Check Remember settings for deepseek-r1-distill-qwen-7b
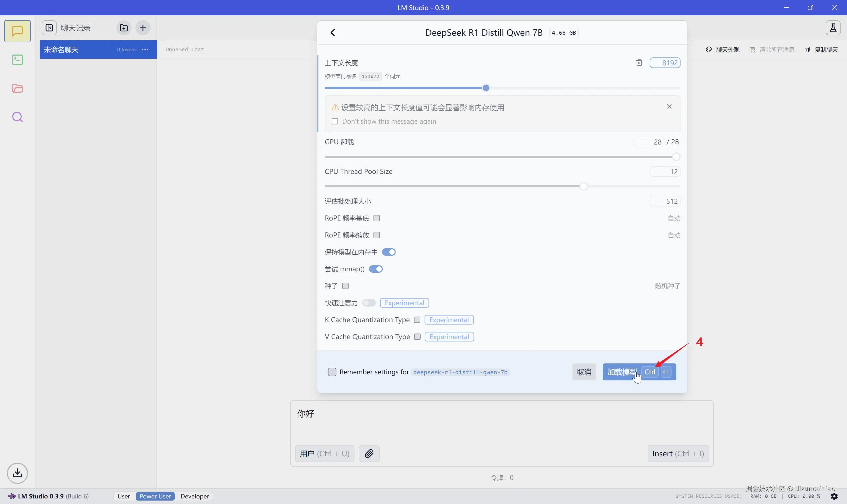Image resolution: width=847 pixels, height=504 pixels. [x=332, y=372]
